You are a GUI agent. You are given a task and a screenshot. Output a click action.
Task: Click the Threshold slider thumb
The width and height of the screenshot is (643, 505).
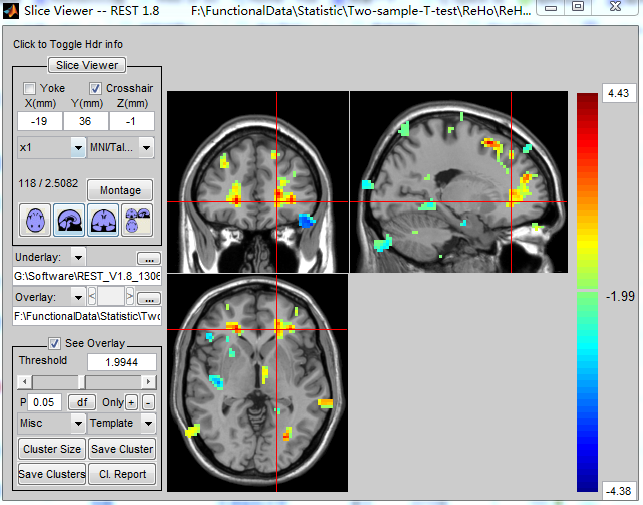pos(82,382)
